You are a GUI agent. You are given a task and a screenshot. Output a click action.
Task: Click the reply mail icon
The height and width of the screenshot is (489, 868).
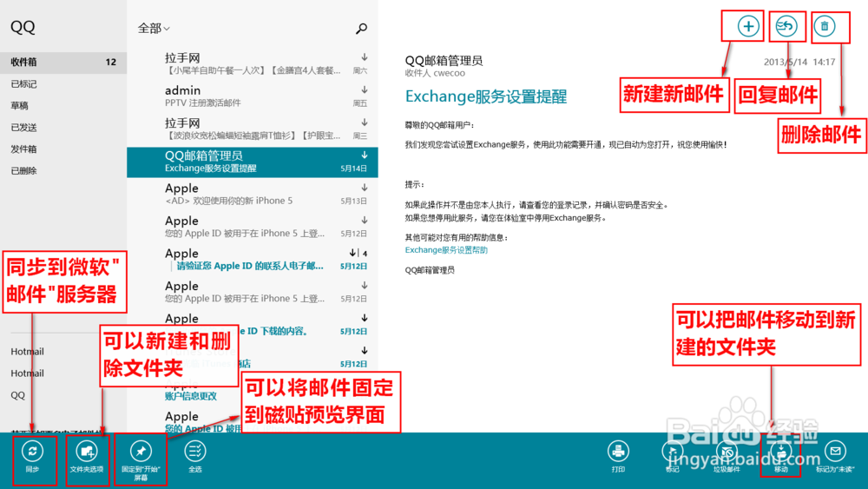pyautogui.click(x=786, y=26)
